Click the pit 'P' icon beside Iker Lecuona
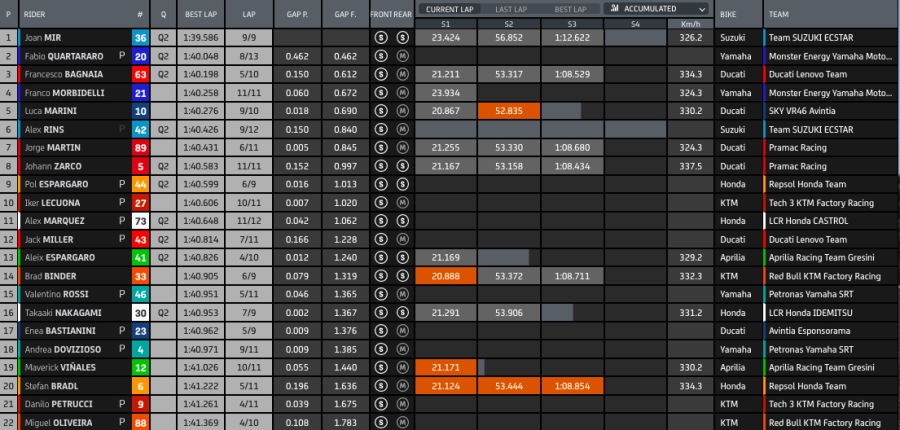900x430 pixels. coord(122,202)
